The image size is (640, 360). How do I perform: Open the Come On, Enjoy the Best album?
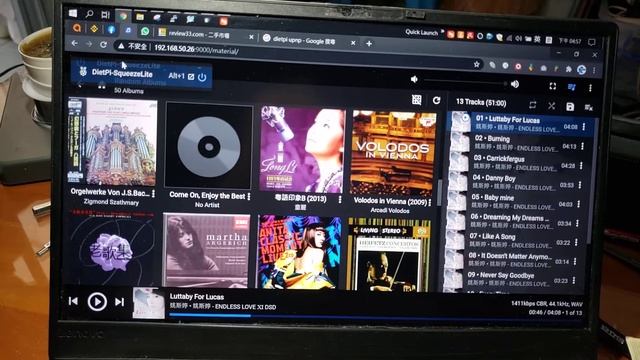(209, 146)
